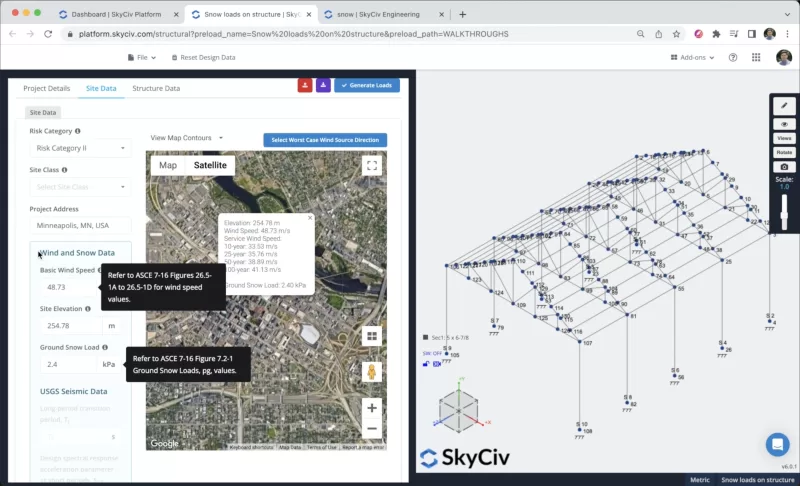
Task: Toggle map fullscreen view icon
Action: point(372,165)
